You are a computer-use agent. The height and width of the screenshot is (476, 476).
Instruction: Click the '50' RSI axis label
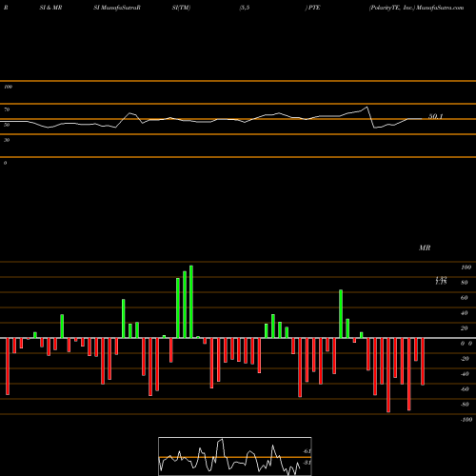click(7, 125)
